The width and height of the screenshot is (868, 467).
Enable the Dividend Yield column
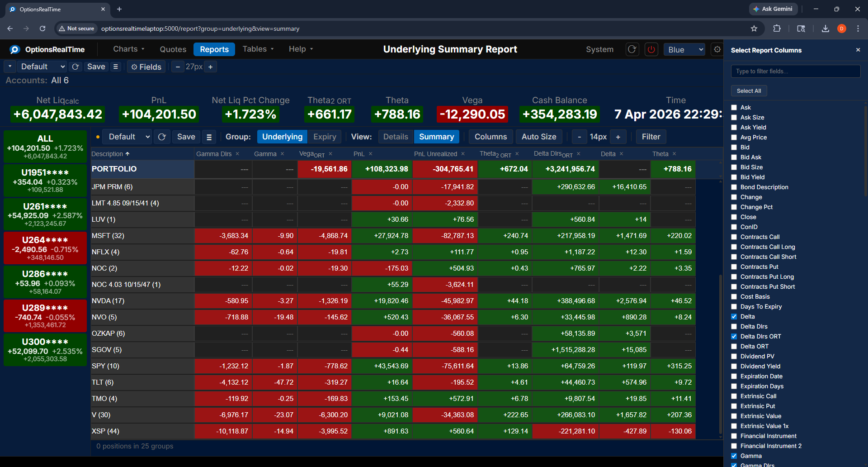click(734, 367)
